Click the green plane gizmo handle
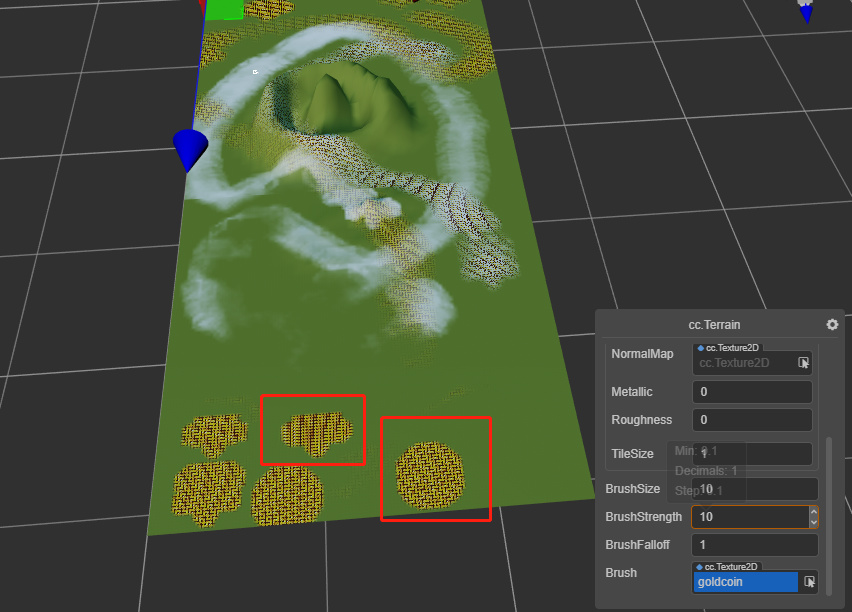852x612 pixels. 223,9
